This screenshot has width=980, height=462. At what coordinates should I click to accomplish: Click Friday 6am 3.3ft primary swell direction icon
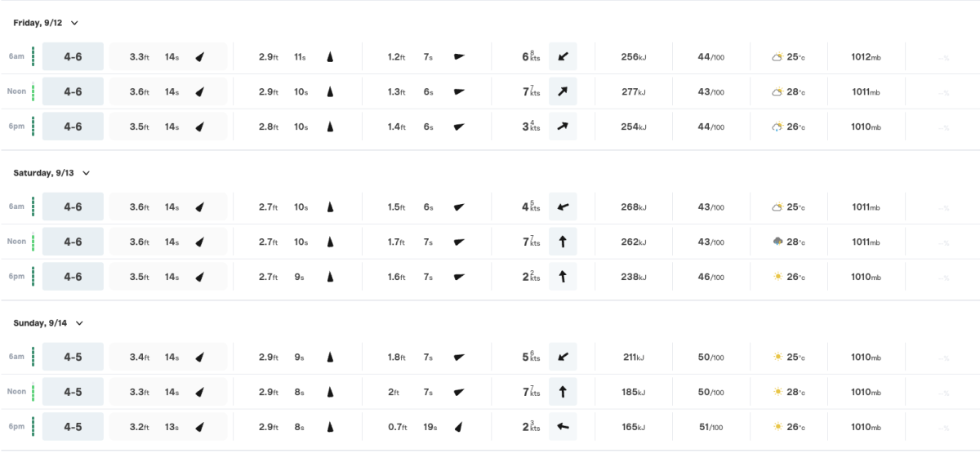coord(199,57)
